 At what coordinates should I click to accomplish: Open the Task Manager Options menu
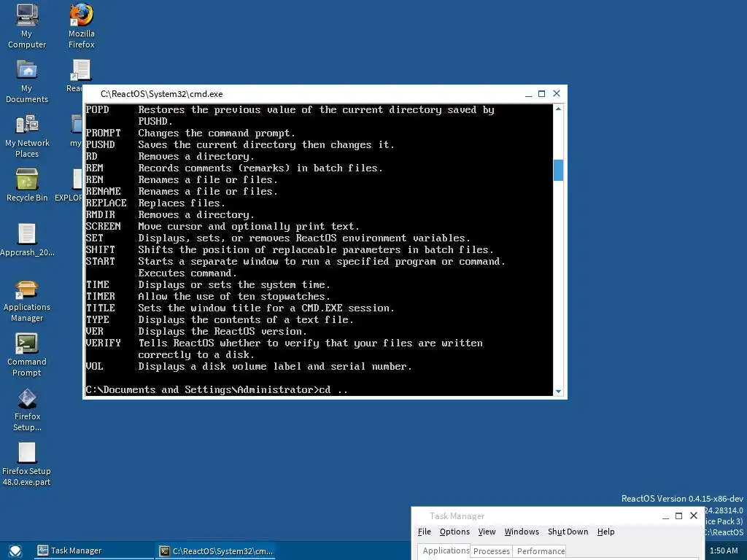[454, 532]
